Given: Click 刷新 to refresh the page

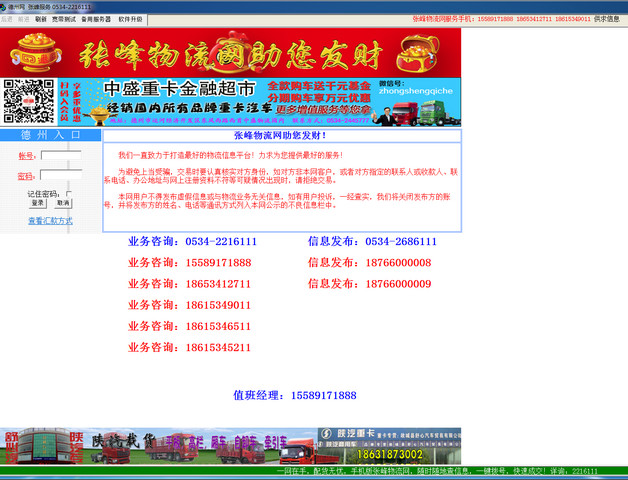Looking at the screenshot, I should pyautogui.click(x=40, y=18).
